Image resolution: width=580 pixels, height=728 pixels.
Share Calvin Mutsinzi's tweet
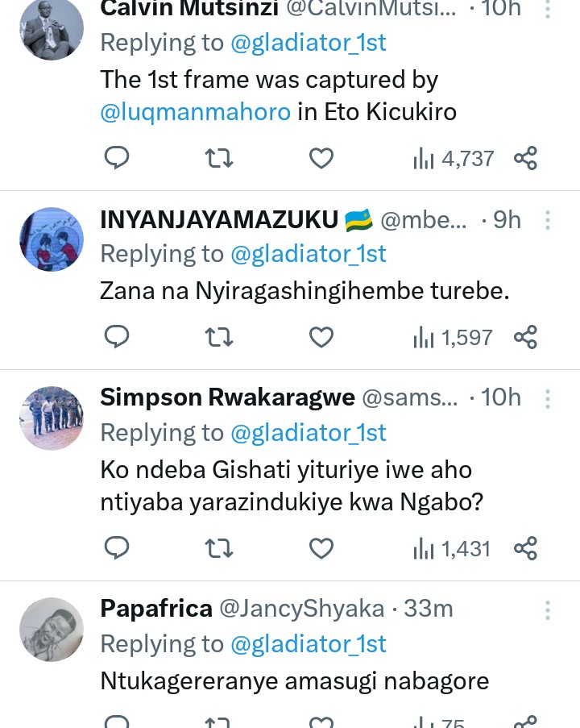pos(525,158)
